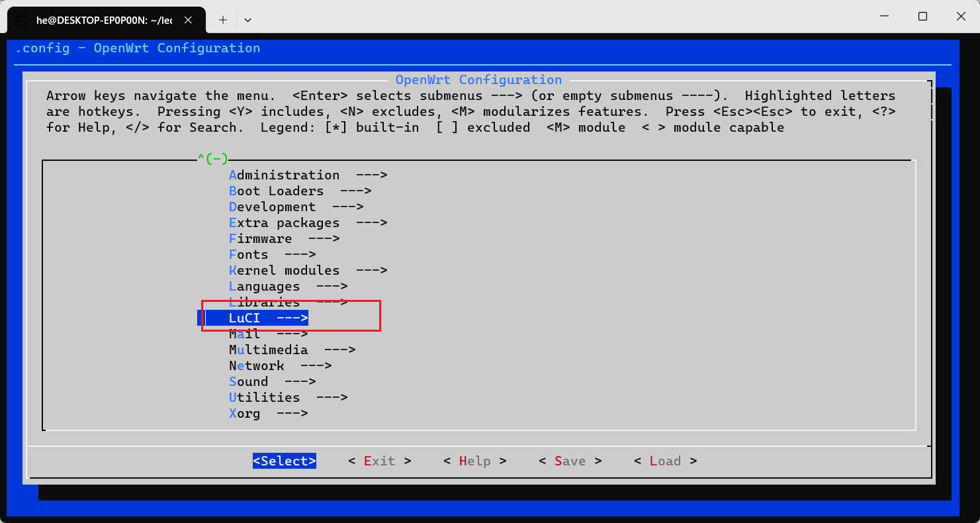Viewport: 980px width, 523px height.
Task: Select the Fonts menu entry
Action: 272,255
